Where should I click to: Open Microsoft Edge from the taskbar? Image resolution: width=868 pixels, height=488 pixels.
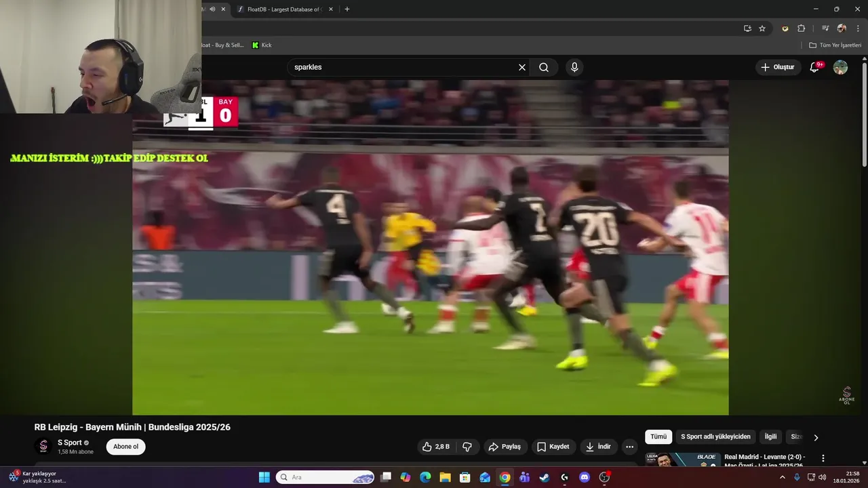[x=425, y=477]
